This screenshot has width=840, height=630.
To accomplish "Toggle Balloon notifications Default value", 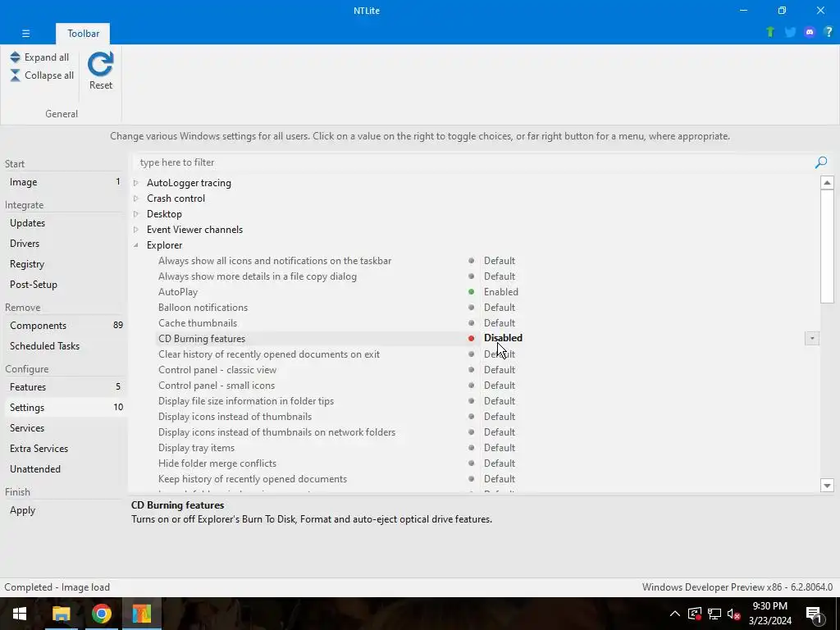I will point(500,308).
